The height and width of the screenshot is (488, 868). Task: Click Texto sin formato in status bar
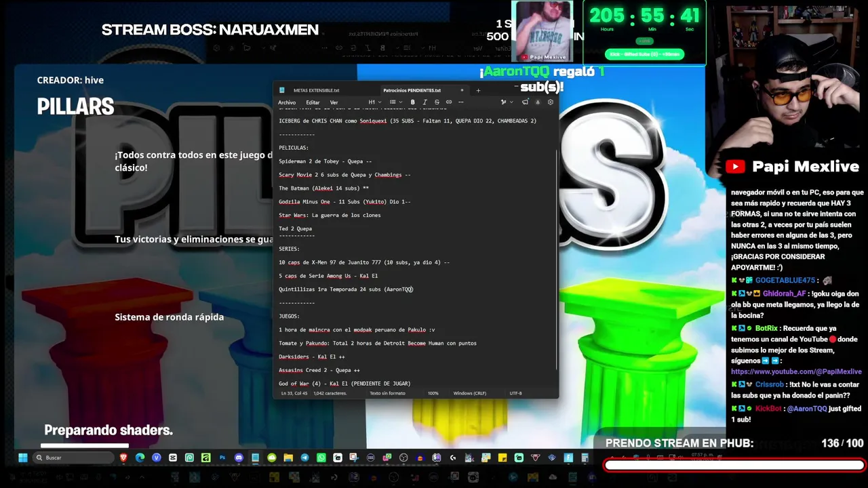point(387,393)
